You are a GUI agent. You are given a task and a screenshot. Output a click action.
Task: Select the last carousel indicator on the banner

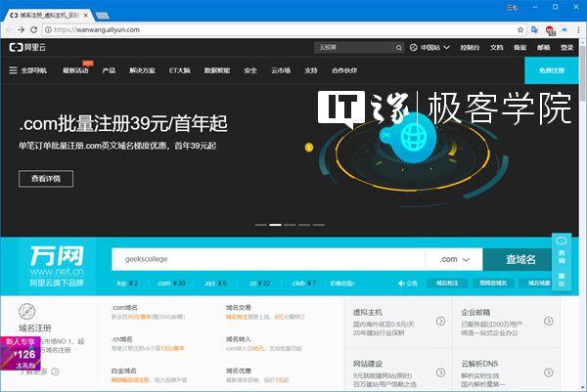(x=319, y=225)
